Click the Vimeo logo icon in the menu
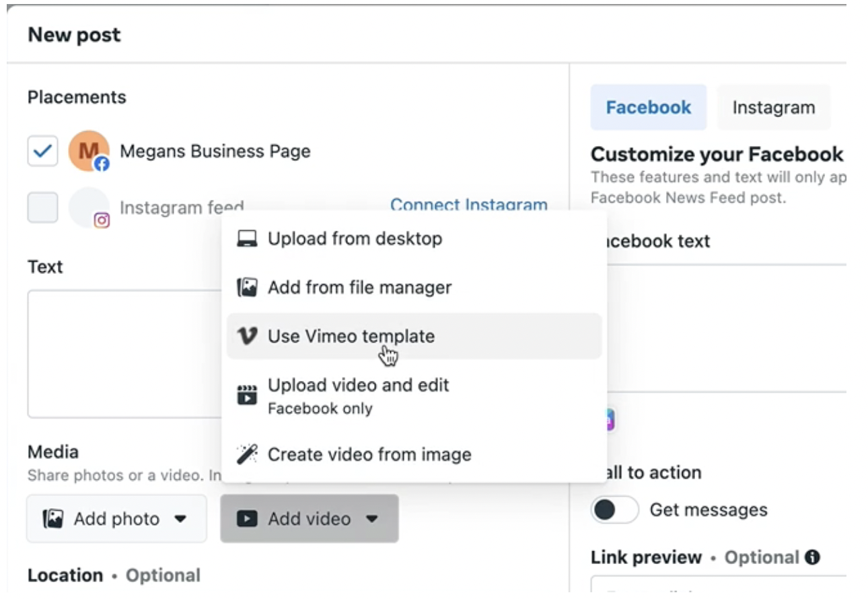The height and width of the screenshot is (599, 868). [248, 336]
